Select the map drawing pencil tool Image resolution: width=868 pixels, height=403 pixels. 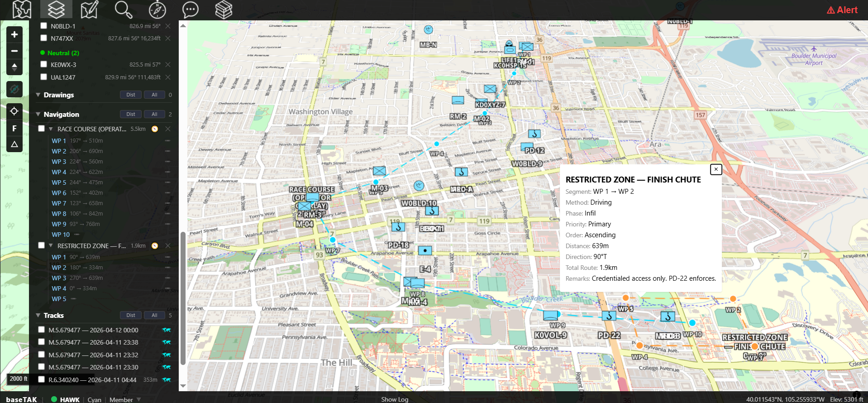click(x=89, y=10)
